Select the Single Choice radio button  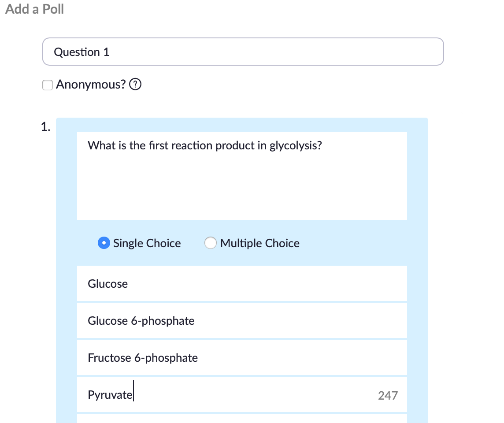pos(104,243)
